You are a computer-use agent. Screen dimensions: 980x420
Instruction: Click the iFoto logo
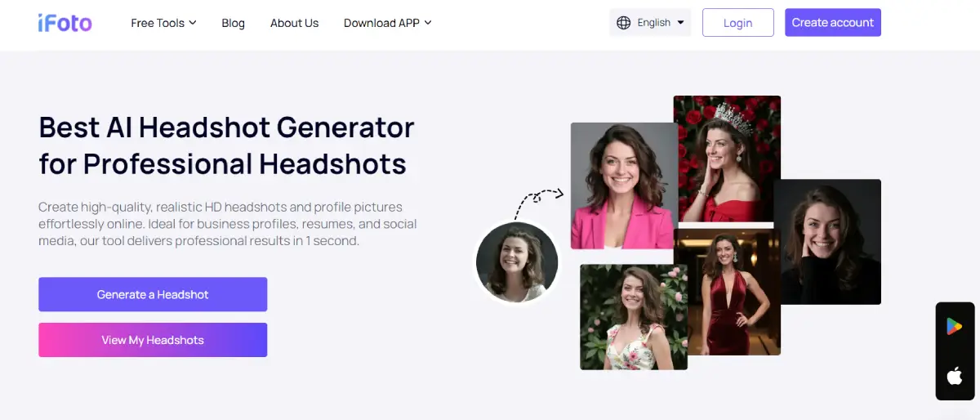[x=65, y=23]
